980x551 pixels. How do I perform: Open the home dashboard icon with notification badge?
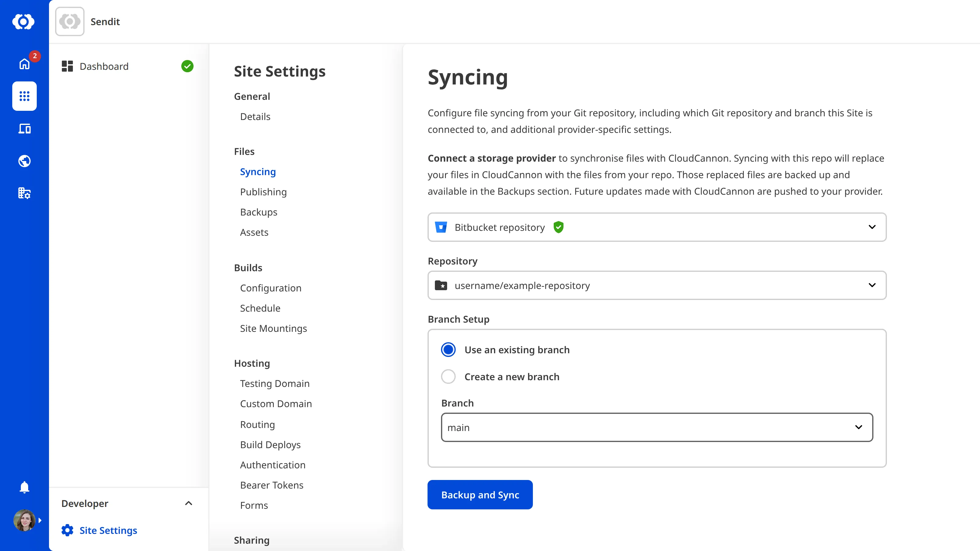pyautogui.click(x=24, y=64)
